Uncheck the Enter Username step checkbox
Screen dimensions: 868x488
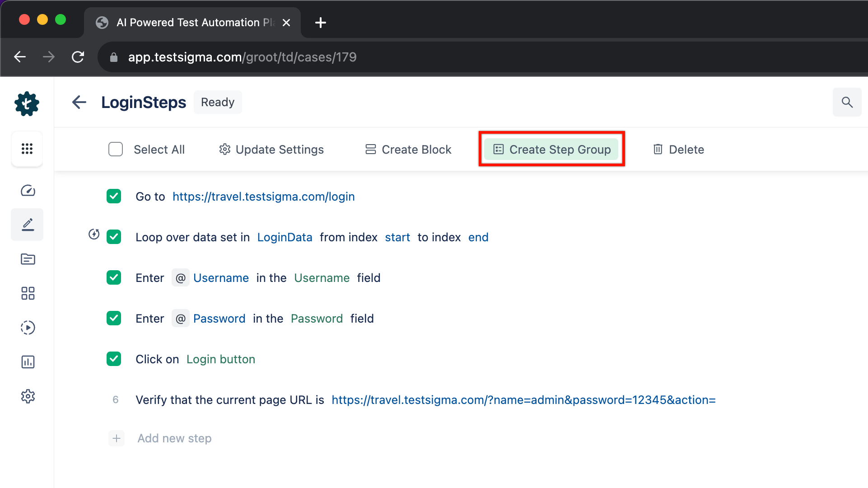114,277
